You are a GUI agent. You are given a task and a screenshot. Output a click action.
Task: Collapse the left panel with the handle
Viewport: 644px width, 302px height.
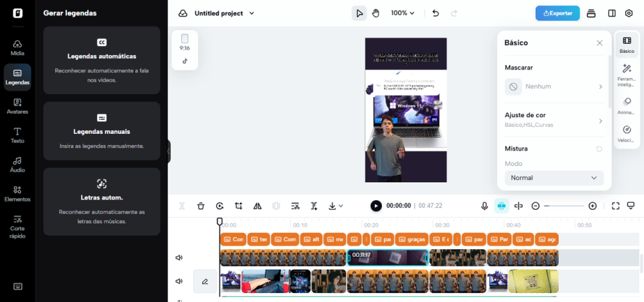point(168,151)
